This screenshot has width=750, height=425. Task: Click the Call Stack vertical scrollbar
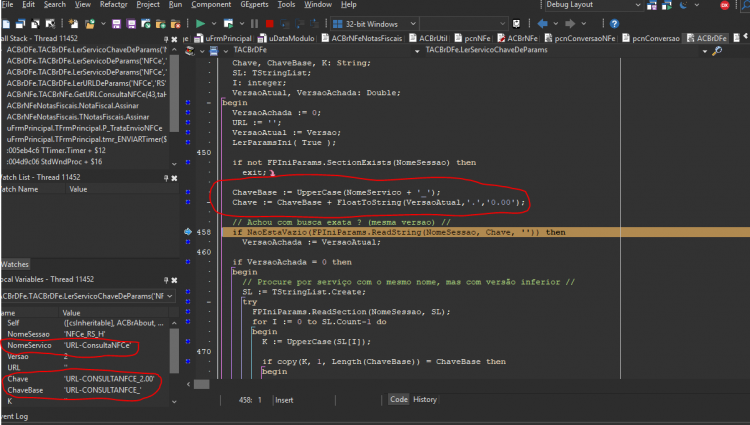[174, 105]
